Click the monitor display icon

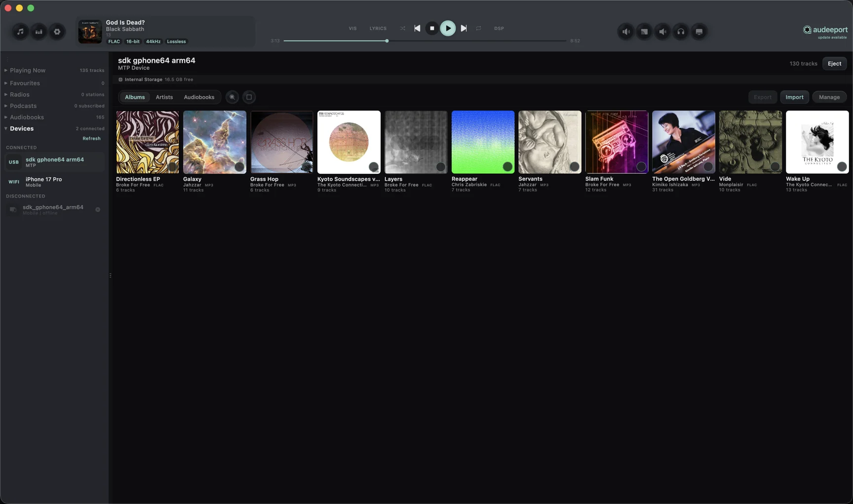699,32
